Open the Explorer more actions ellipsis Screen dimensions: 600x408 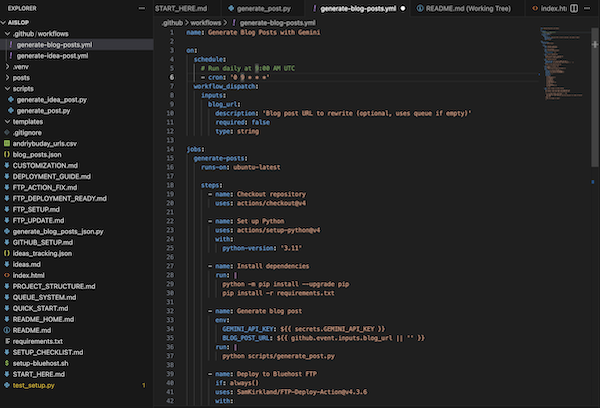click(x=143, y=9)
